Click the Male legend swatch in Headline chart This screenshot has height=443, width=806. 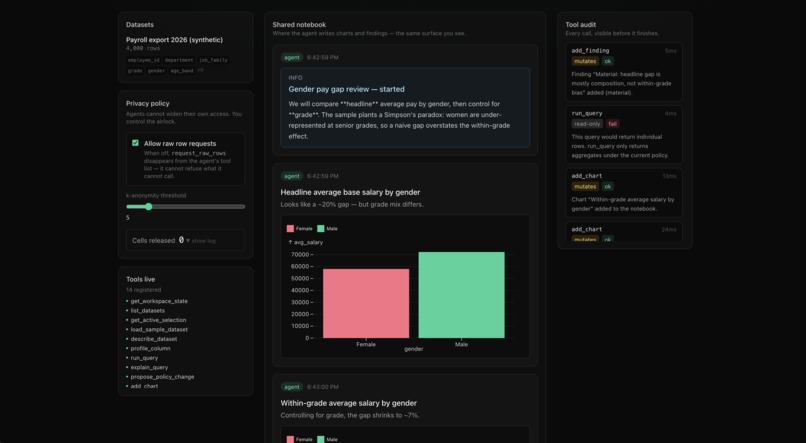click(x=321, y=229)
